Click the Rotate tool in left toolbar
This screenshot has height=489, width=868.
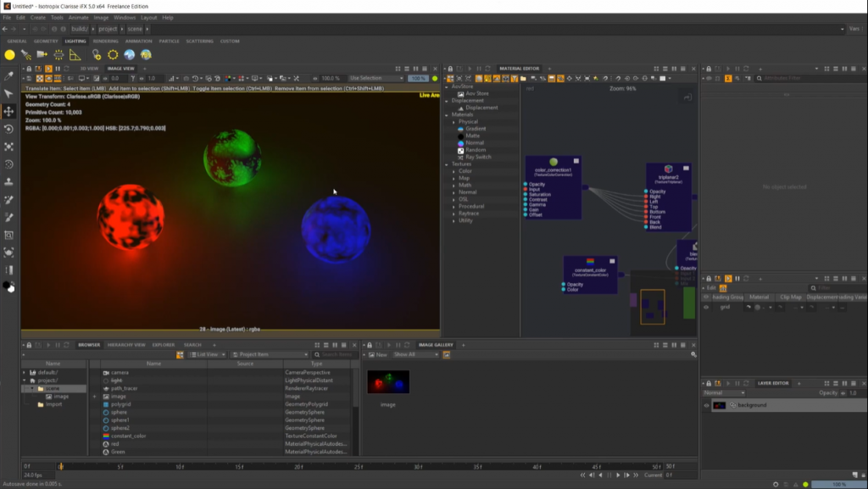(x=9, y=129)
